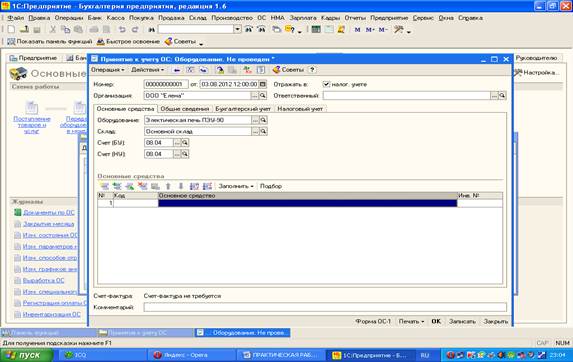Open the Операция dropdown in document toolbar
This screenshot has width=573, height=362.
pyautogui.click(x=107, y=69)
